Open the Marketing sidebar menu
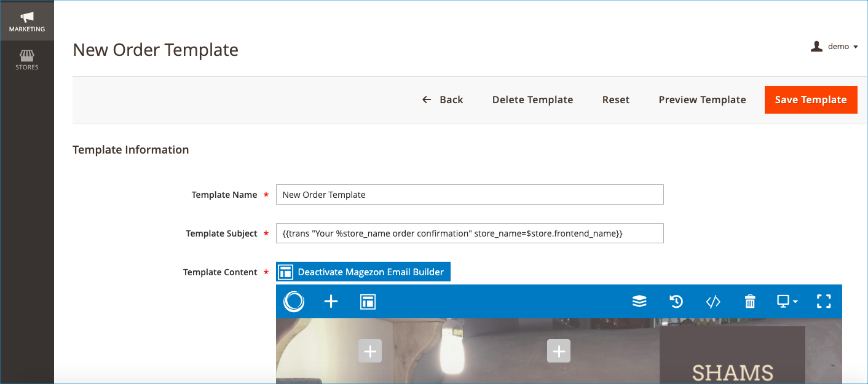The width and height of the screenshot is (868, 384). click(27, 22)
